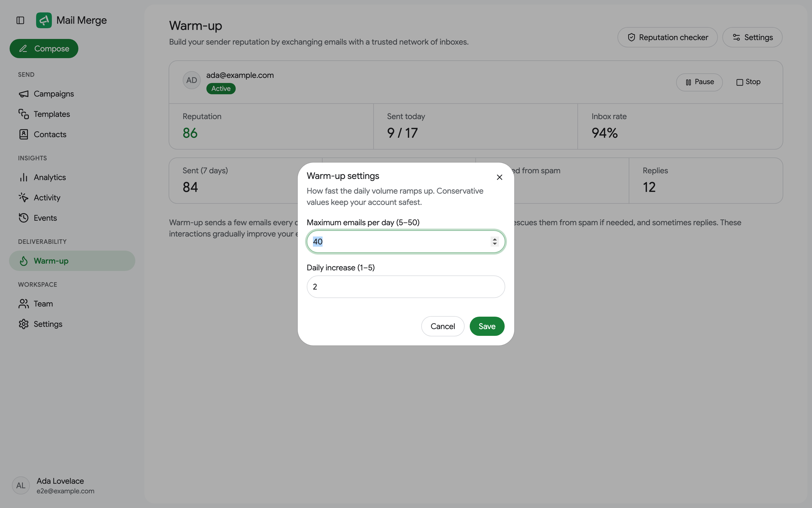Click the Warm-up page heading
Image resolution: width=812 pixels, height=508 pixels.
(196, 25)
